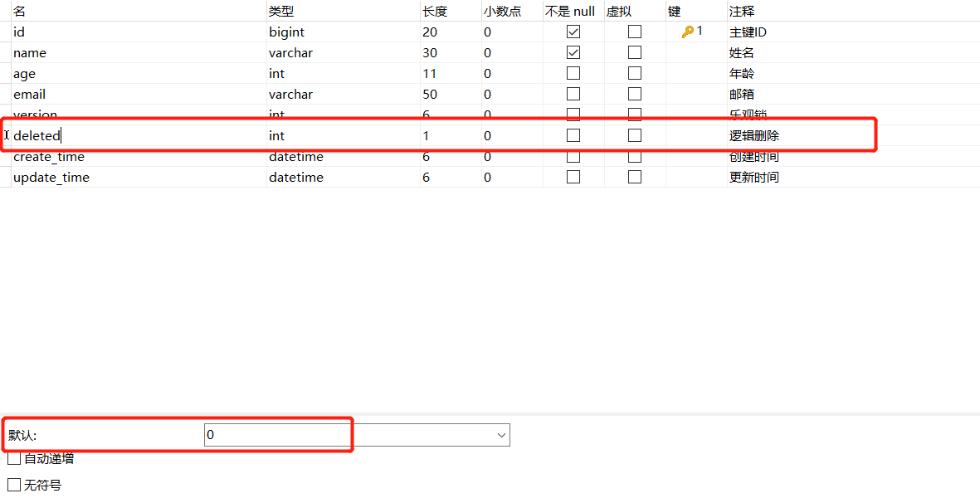
Task: Click the 不是 null column header
Action: [573, 11]
